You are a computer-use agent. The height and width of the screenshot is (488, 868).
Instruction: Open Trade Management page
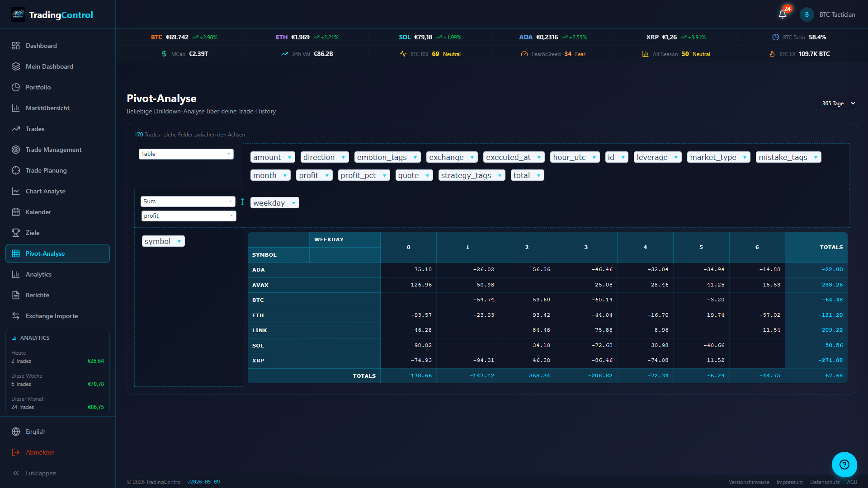(x=57, y=150)
